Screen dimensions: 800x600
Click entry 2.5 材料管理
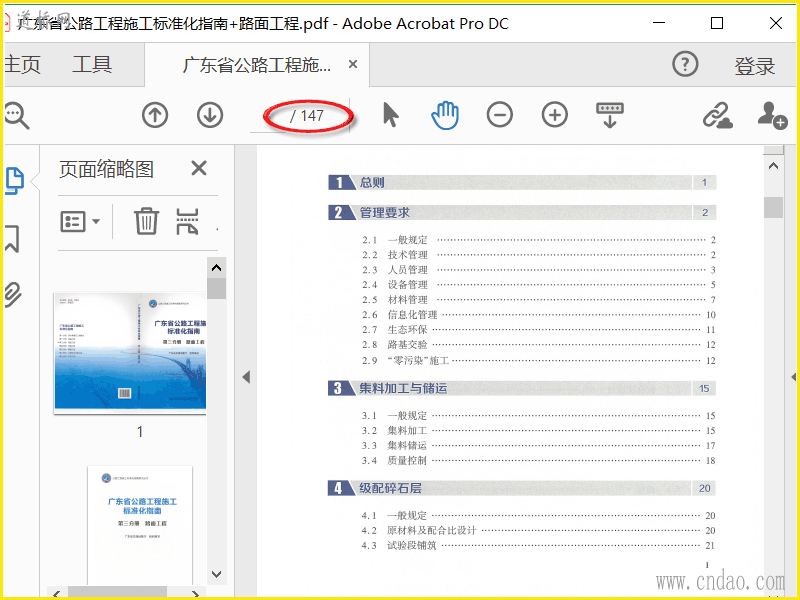coord(539,299)
